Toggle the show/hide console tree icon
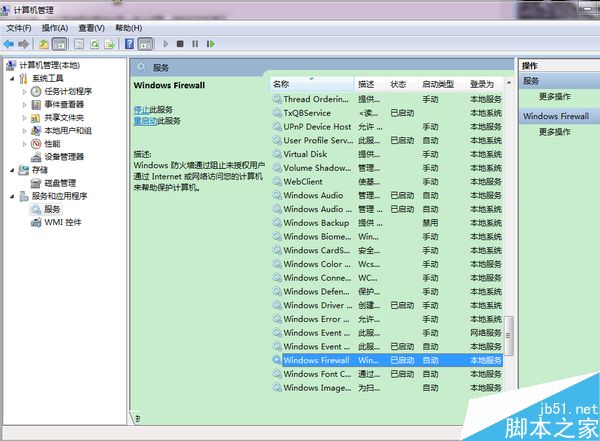This screenshot has width=600, height=441. click(x=59, y=44)
